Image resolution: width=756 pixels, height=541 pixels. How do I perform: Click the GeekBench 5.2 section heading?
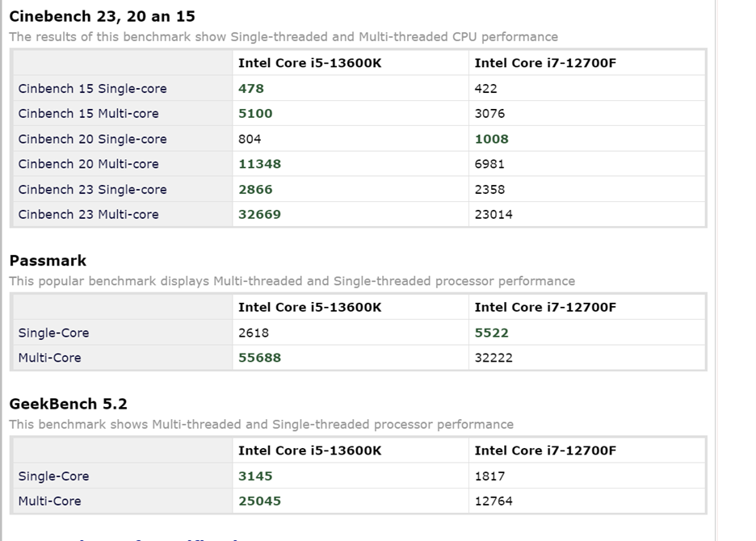pyautogui.click(x=69, y=404)
